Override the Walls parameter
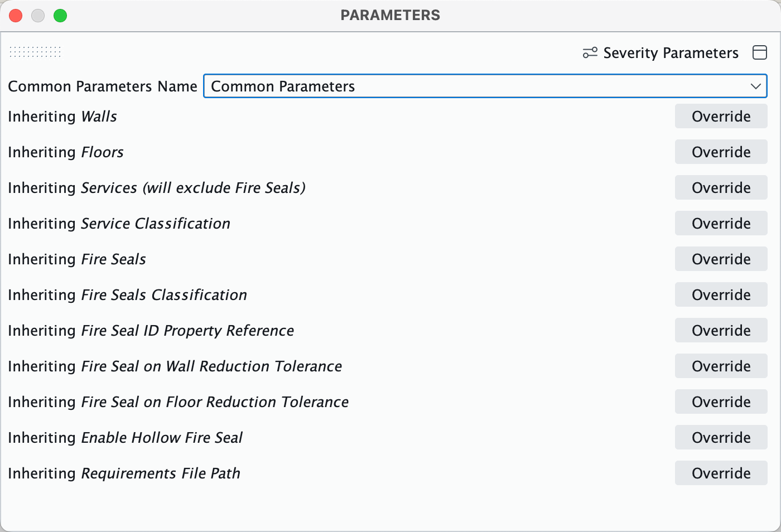This screenshot has height=532, width=781. [x=721, y=116]
